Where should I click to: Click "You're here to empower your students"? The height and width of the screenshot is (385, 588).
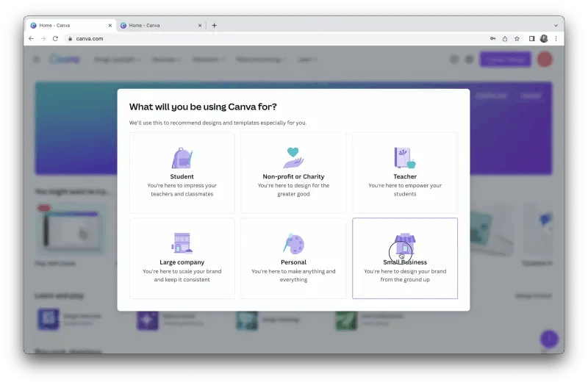(405, 190)
